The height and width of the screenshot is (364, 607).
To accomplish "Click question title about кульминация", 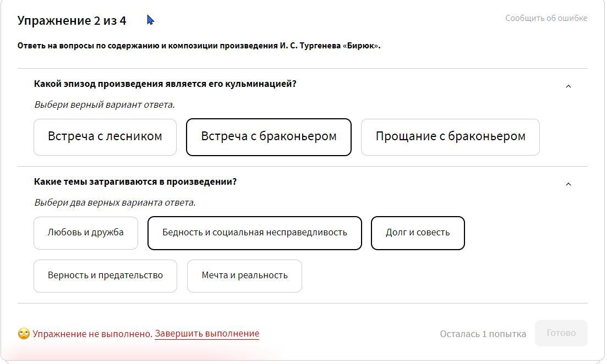I will [165, 84].
